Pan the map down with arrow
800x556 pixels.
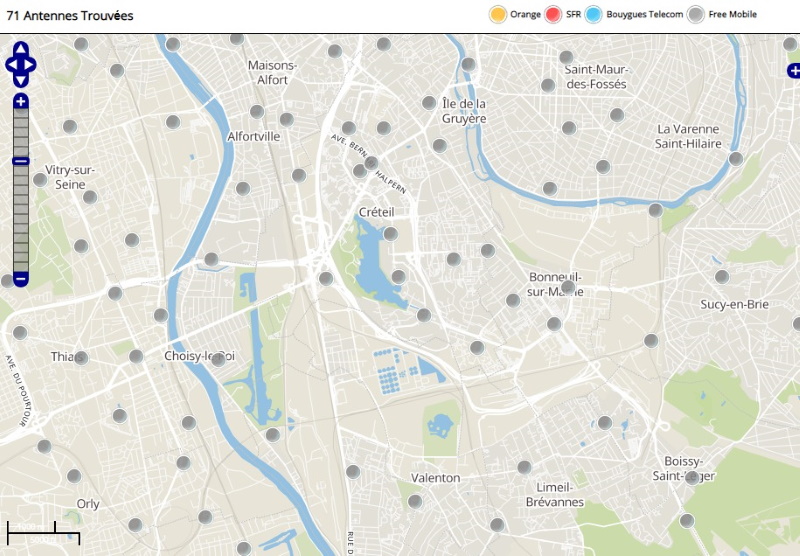click(21, 81)
